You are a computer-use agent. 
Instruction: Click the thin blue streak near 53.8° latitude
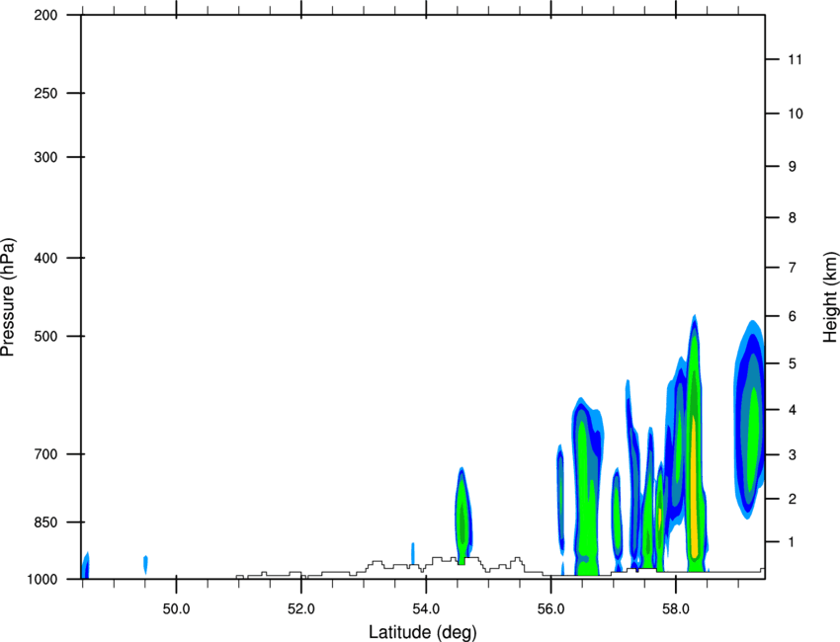(x=413, y=553)
